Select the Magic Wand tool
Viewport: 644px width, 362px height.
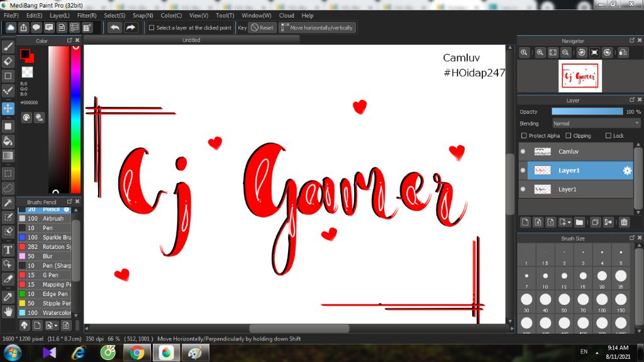point(8,202)
